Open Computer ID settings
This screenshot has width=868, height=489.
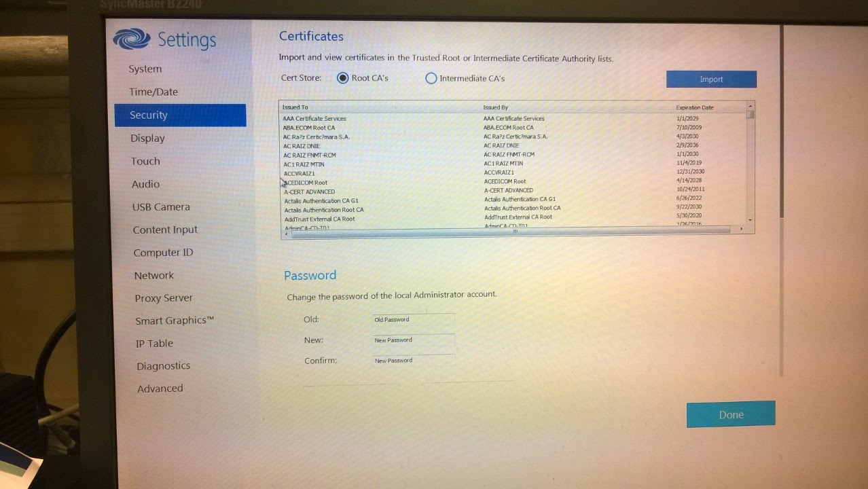point(163,253)
